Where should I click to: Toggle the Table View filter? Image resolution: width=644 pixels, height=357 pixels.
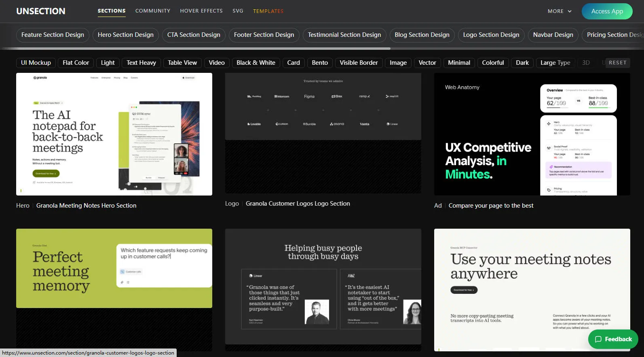coord(182,63)
